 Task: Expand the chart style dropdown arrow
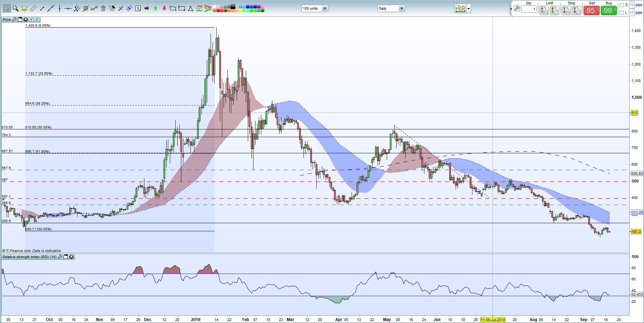coord(469,8)
